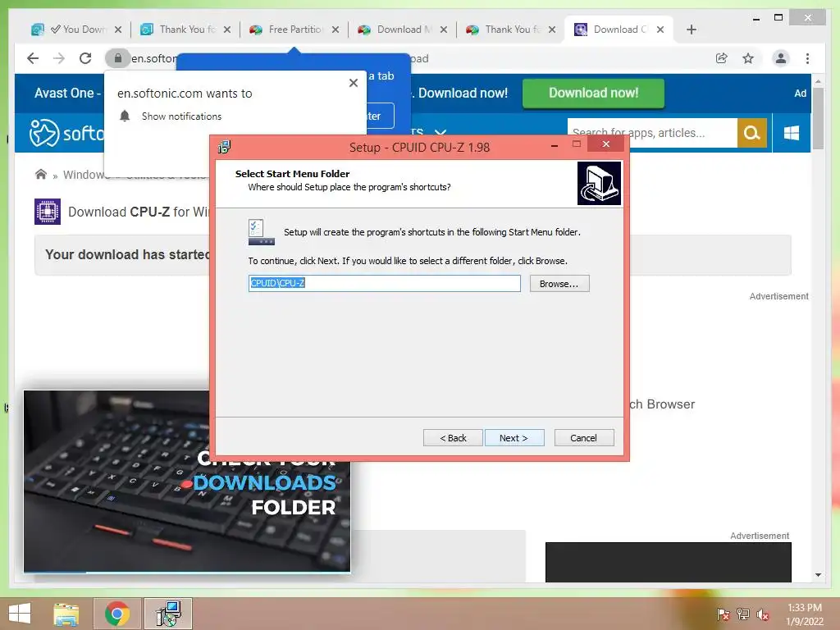Click green Download now! ad button
Viewport: 840px width, 630px height.
click(593, 94)
